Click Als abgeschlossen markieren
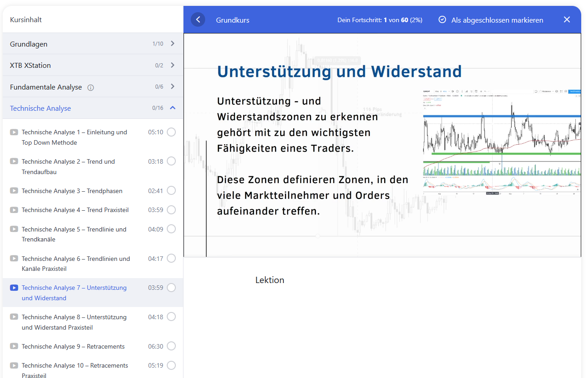588x378 pixels. (x=497, y=20)
